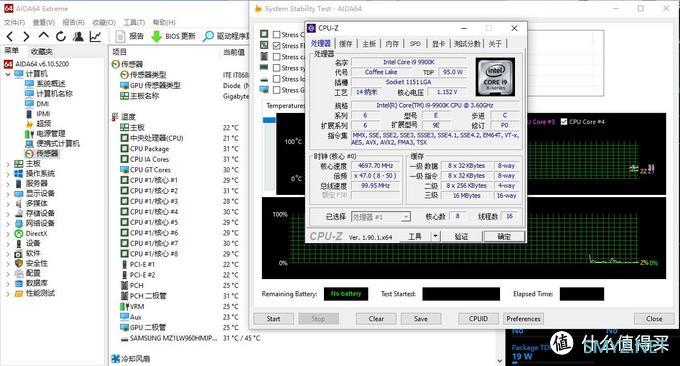Click Start button in Stability Test
This screenshot has height=366, width=680.
click(273, 319)
